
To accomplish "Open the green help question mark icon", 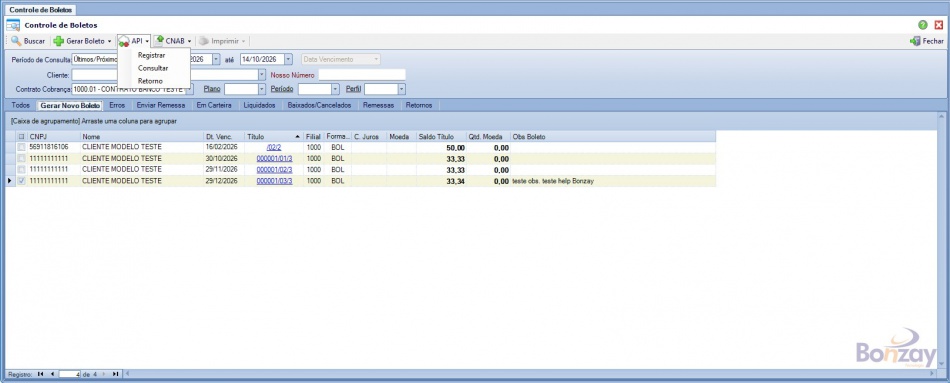I will pyautogui.click(x=923, y=25).
